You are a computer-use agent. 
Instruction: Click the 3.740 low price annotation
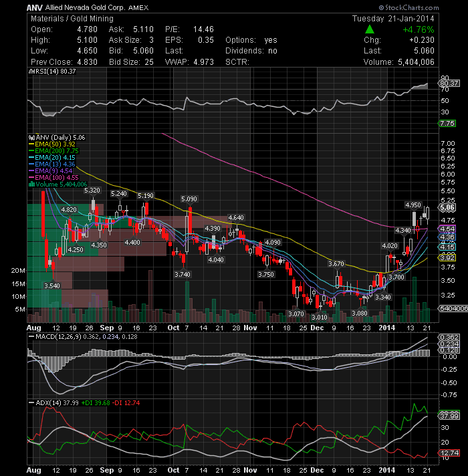click(183, 274)
